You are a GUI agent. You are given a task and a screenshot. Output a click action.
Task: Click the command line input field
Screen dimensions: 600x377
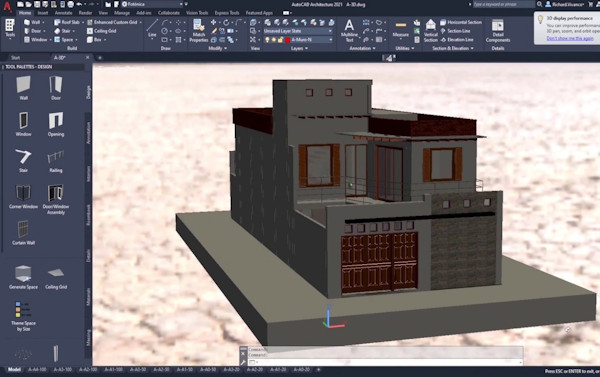[386, 362]
